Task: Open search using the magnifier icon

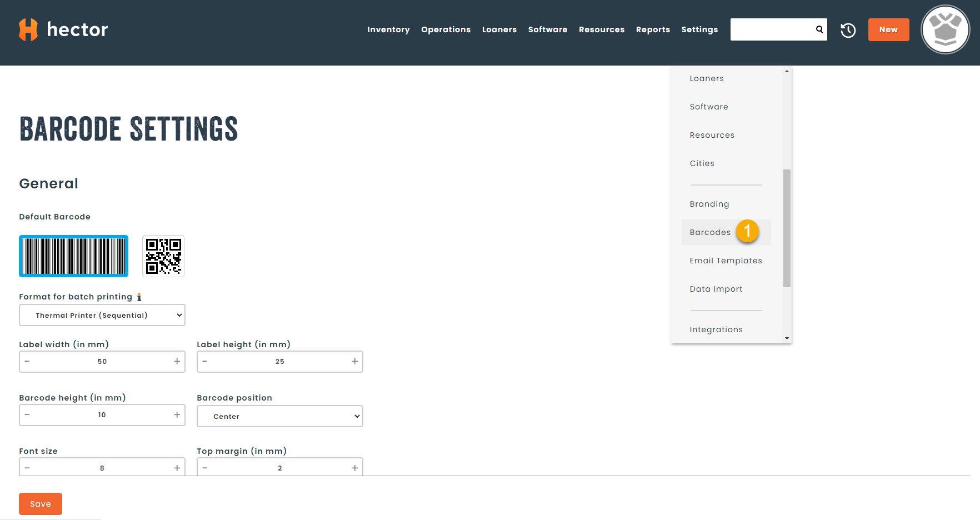Action: point(819,29)
